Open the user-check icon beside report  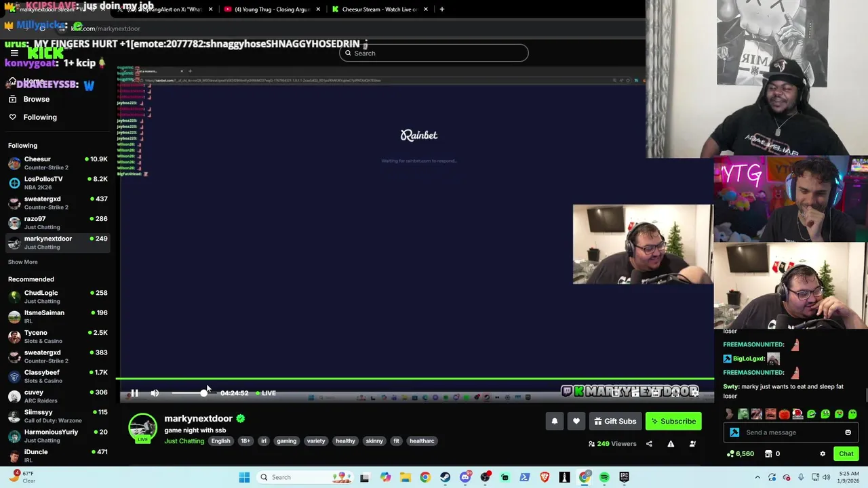coord(692,444)
